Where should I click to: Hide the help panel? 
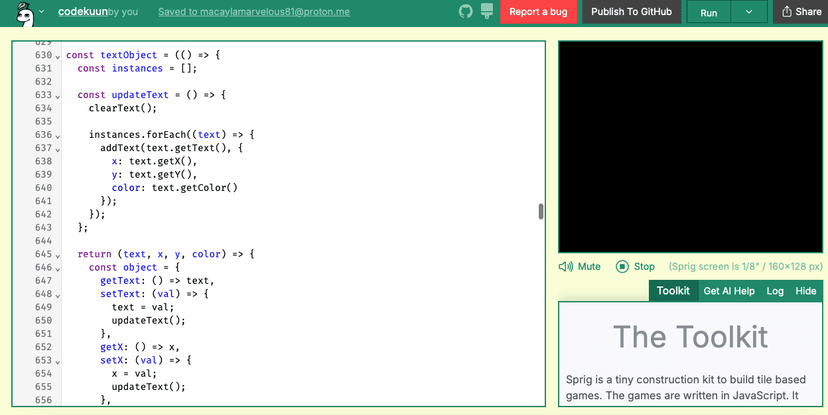coord(805,291)
